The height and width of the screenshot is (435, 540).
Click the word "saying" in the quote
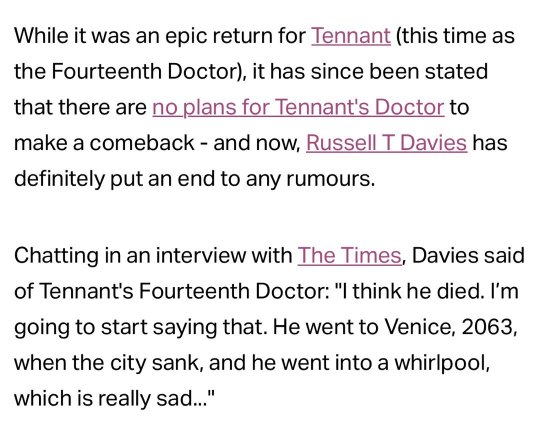pos(185,327)
